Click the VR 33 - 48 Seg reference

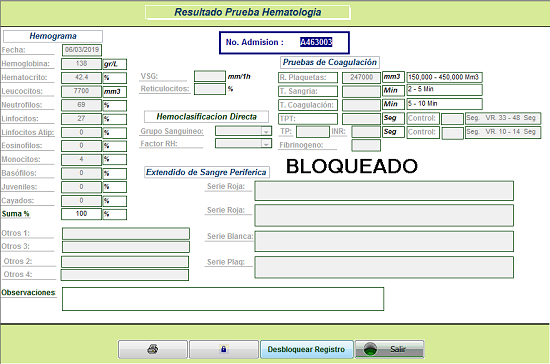503,118
